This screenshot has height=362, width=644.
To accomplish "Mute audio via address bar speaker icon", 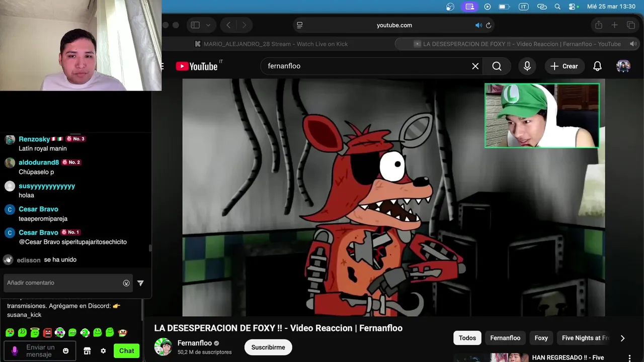I will pos(478,25).
